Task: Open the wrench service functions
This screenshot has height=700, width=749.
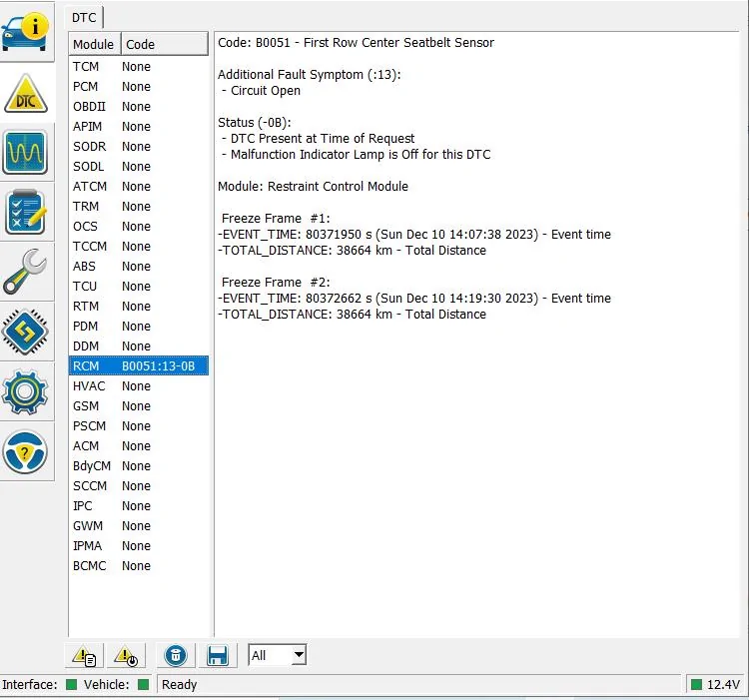Action: coord(26,272)
